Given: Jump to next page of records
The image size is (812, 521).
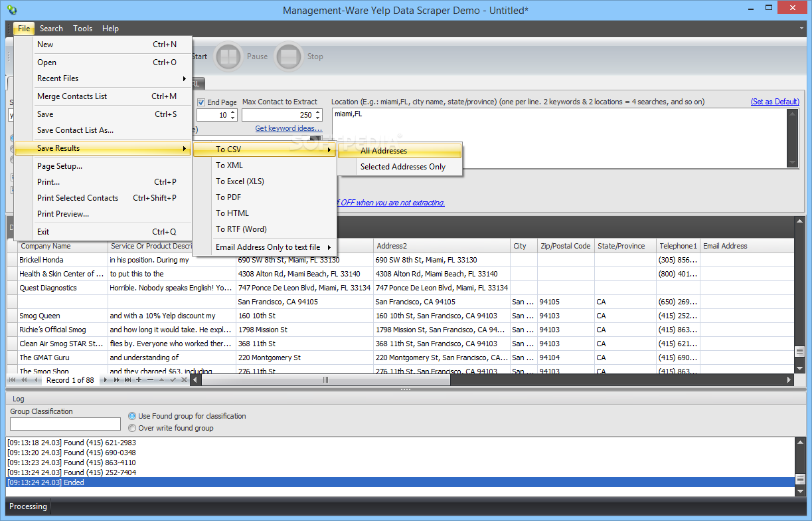Looking at the screenshot, I should [x=116, y=380].
